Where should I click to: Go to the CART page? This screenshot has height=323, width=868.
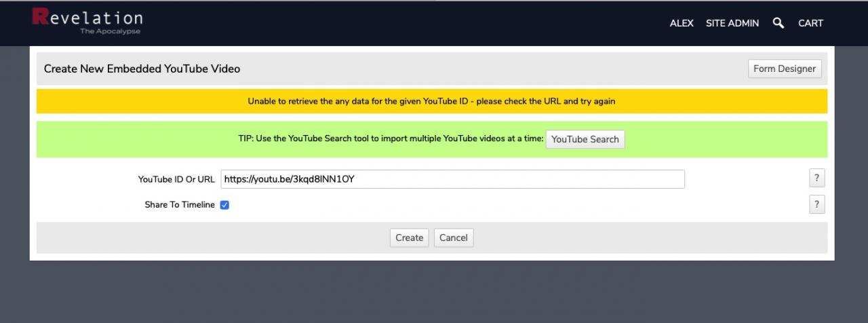click(x=810, y=23)
